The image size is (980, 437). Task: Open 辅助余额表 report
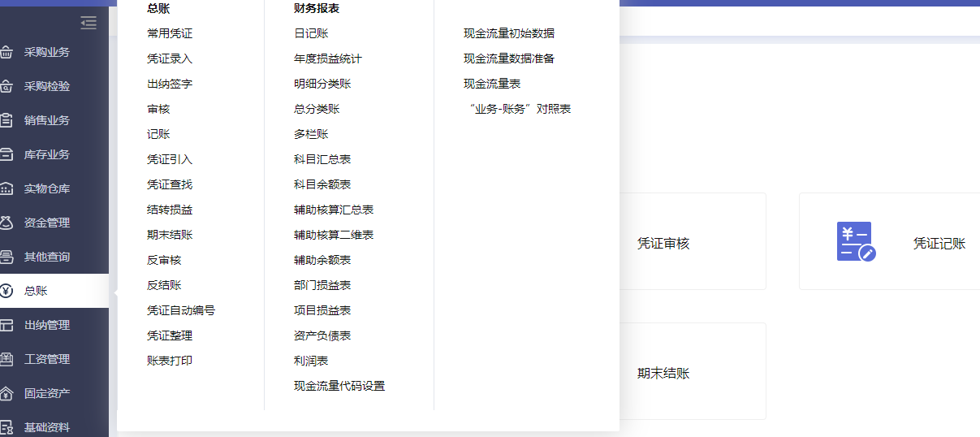pyautogui.click(x=322, y=260)
